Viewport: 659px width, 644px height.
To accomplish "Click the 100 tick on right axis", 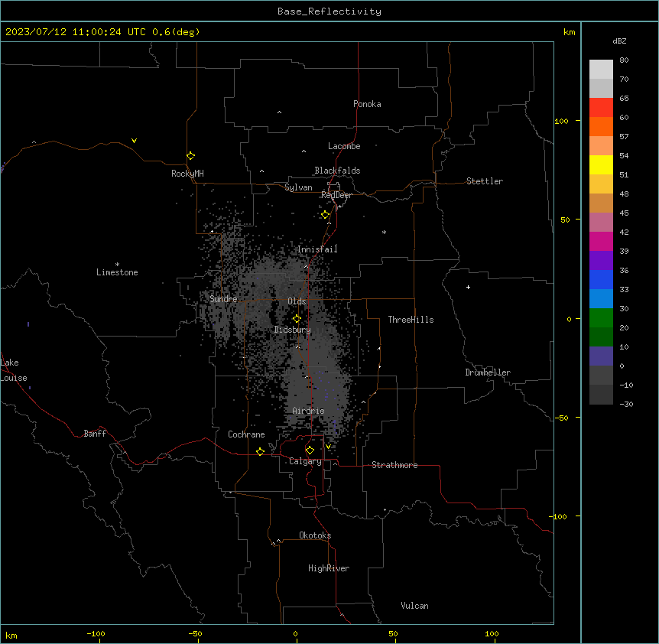I will tap(561, 121).
